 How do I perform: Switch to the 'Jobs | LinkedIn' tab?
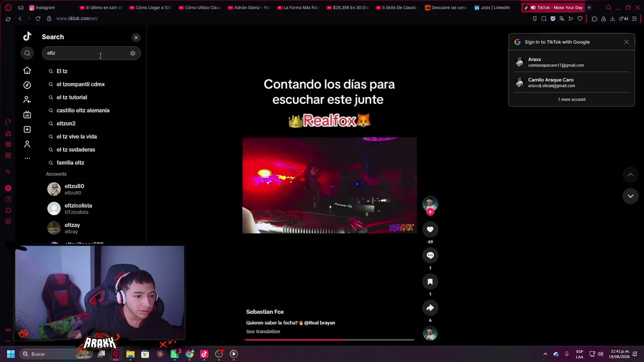[x=496, y=8]
